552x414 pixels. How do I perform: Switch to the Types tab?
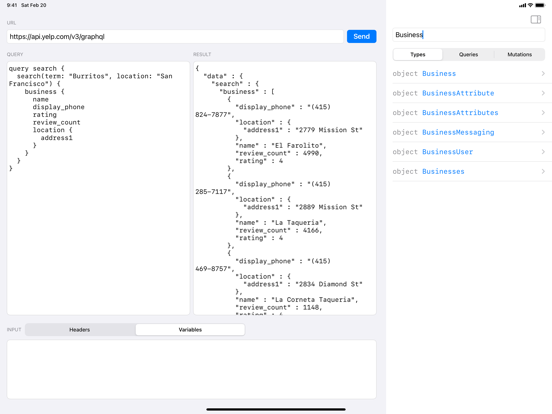click(x=418, y=54)
